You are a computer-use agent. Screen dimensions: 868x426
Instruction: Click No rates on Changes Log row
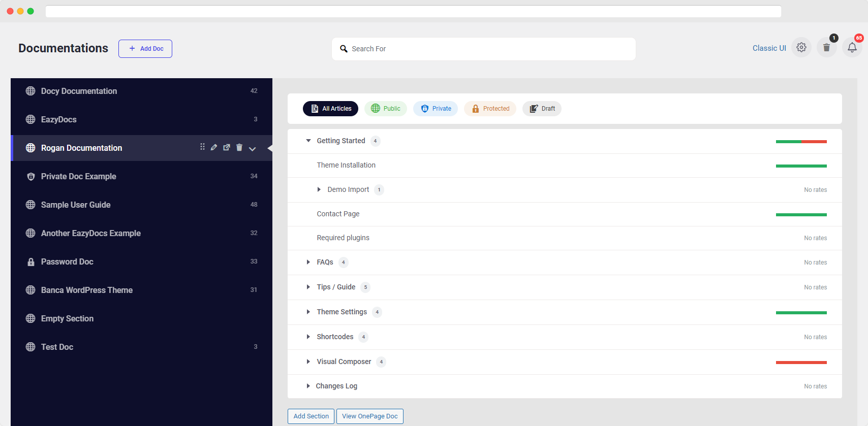click(815, 386)
